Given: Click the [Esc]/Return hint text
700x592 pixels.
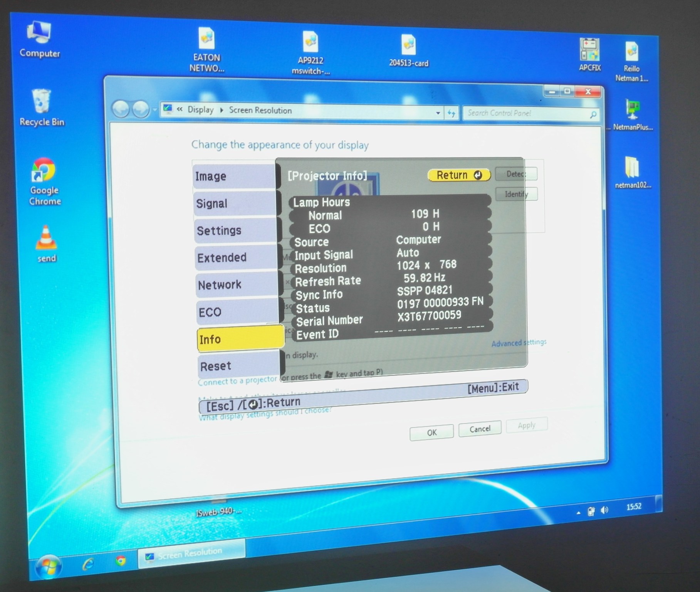Looking at the screenshot, I should 253,404.
